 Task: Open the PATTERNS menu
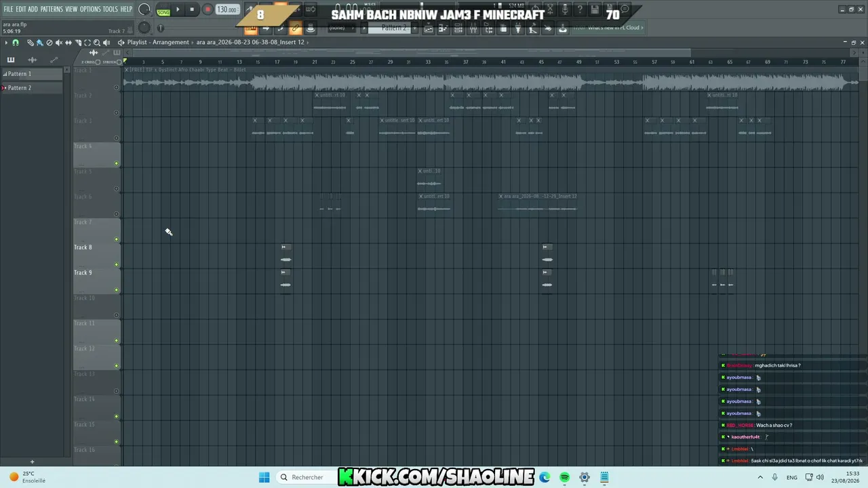click(52, 9)
